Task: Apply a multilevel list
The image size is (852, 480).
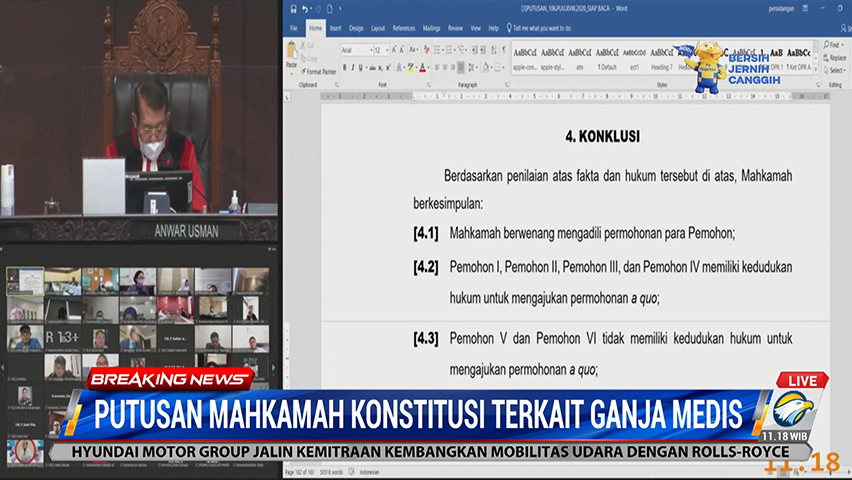Action: coord(461,50)
